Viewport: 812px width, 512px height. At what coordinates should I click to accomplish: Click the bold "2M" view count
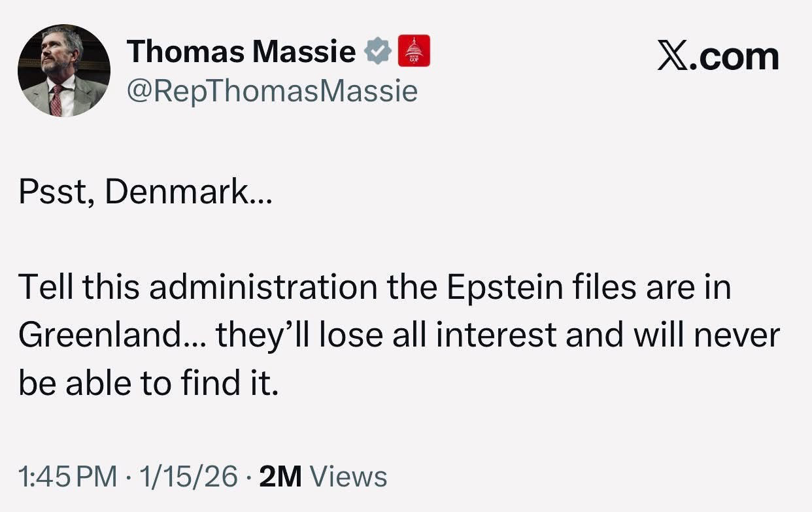[x=280, y=477]
